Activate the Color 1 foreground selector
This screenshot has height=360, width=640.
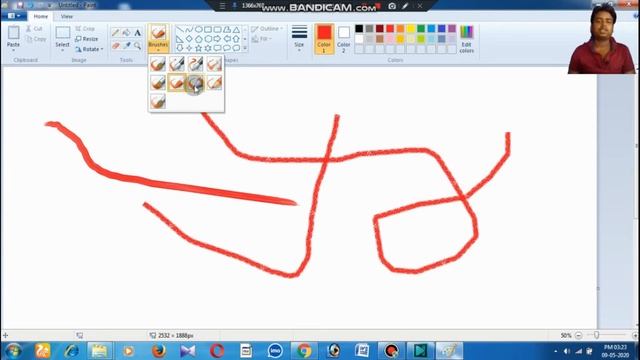point(324,39)
